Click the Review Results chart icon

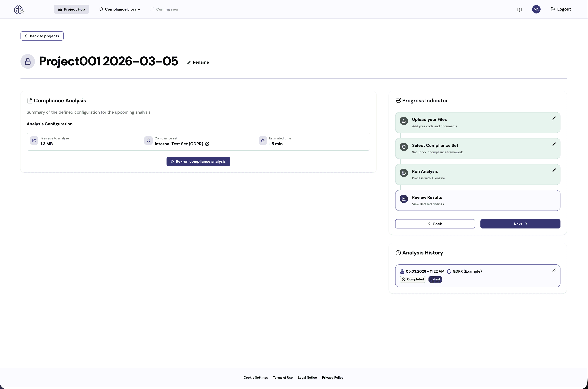pos(404,199)
